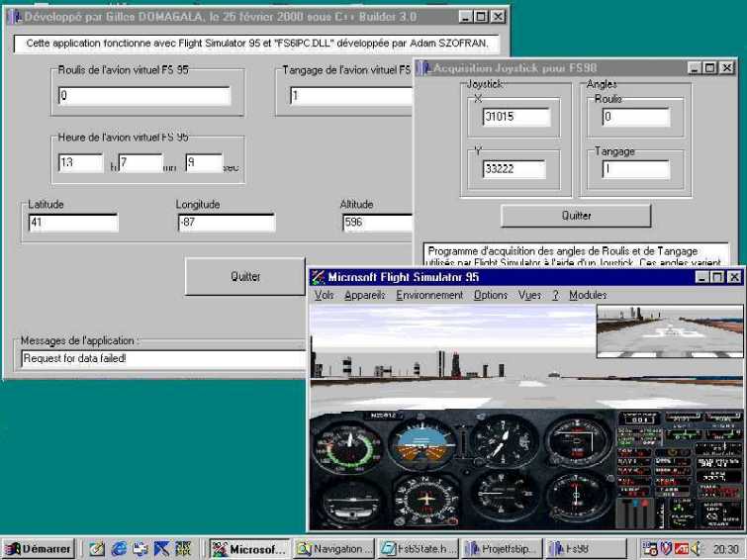The image size is (747, 560).
Task: Adjust the throttle sliders on panel
Action: pyautogui.click(x=634, y=512)
